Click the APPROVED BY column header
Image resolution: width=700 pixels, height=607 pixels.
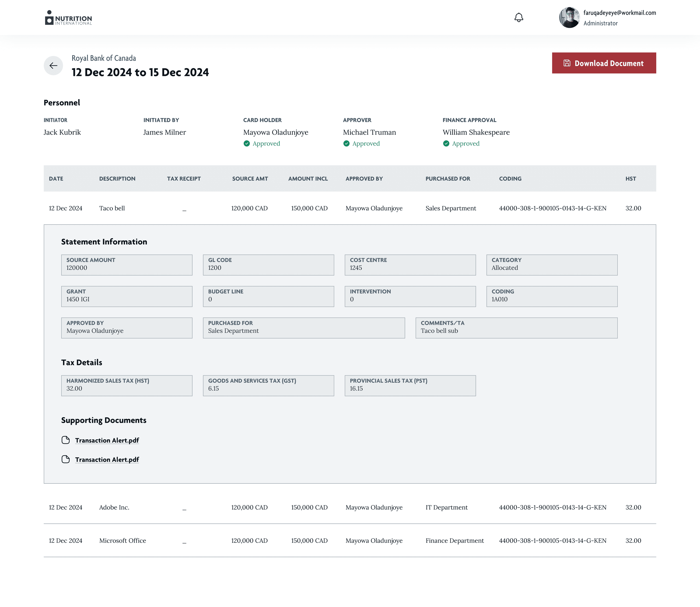tap(364, 179)
